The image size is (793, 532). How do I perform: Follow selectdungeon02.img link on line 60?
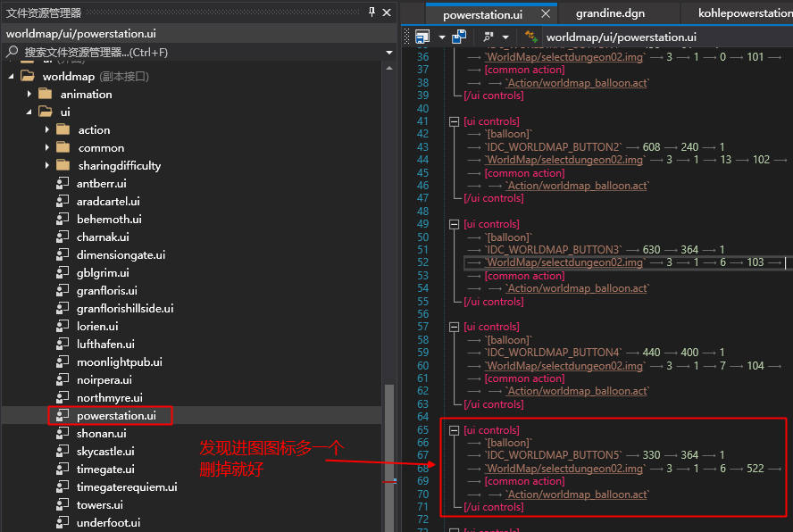point(565,365)
